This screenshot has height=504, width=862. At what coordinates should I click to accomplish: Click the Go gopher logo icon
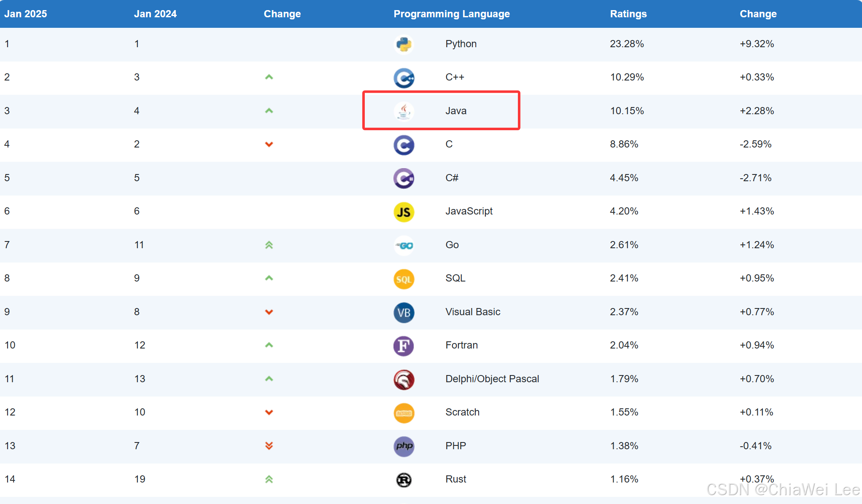click(x=404, y=246)
